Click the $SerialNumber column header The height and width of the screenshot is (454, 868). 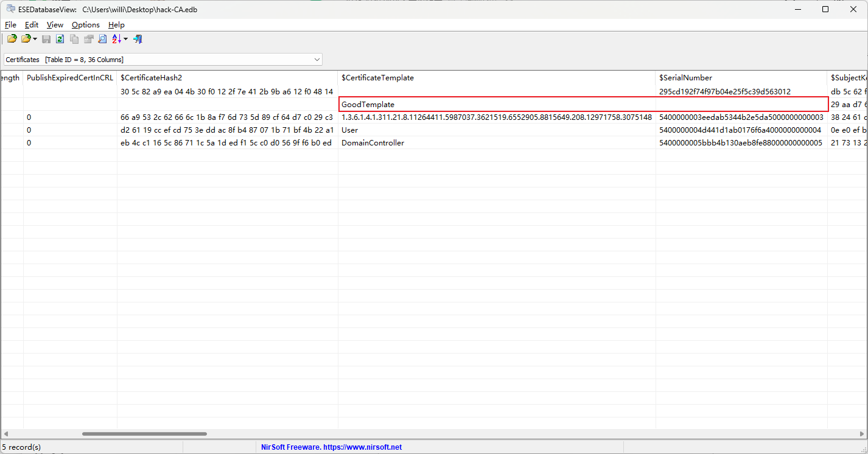(685, 78)
